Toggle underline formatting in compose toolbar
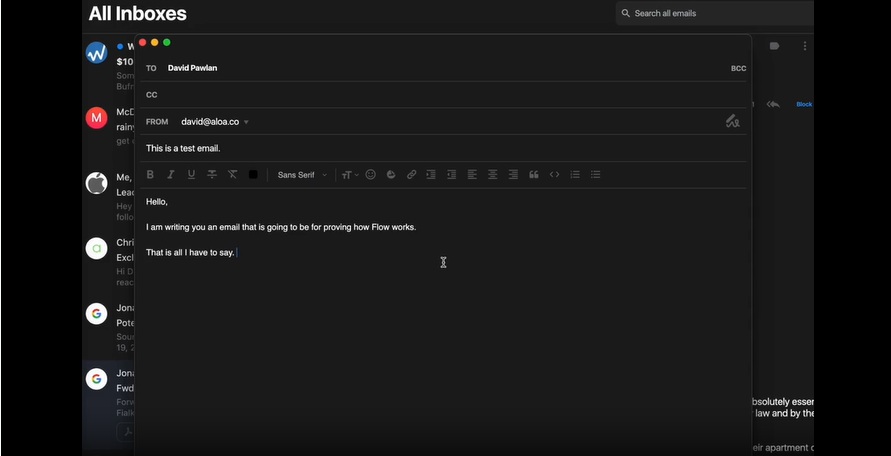891x456 pixels. (191, 175)
